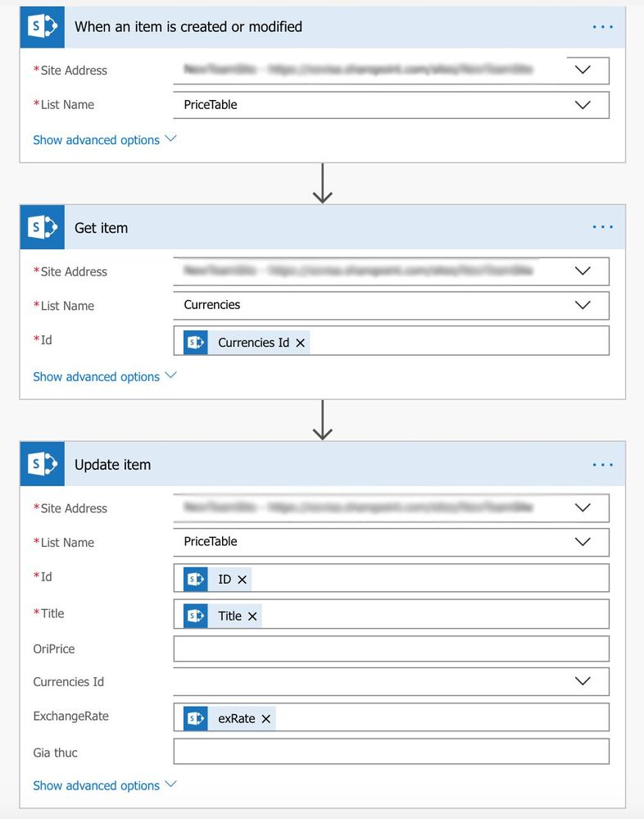The image size is (644, 819).
Task: Click the OriPrice input field
Action: [391, 648]
